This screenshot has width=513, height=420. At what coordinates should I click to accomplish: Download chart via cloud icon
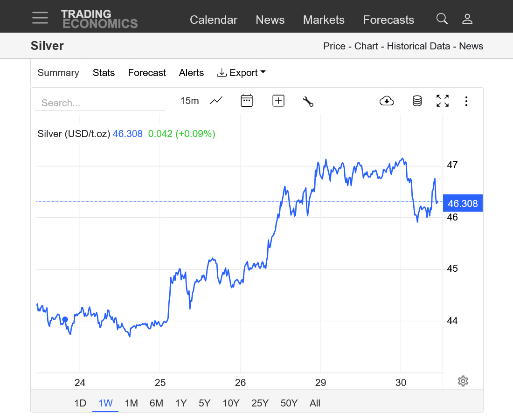click(x=387, y=101)
